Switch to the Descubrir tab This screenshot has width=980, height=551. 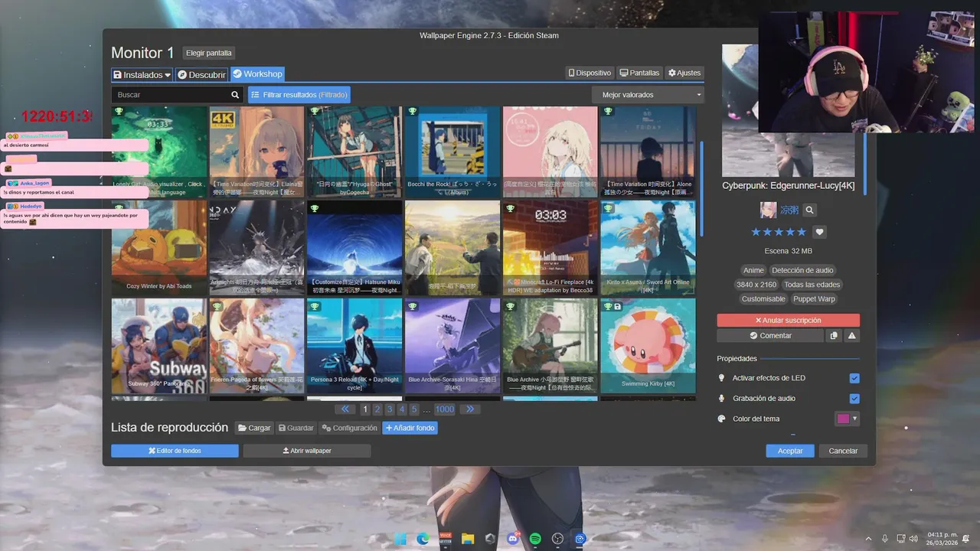tap(201, 74)
